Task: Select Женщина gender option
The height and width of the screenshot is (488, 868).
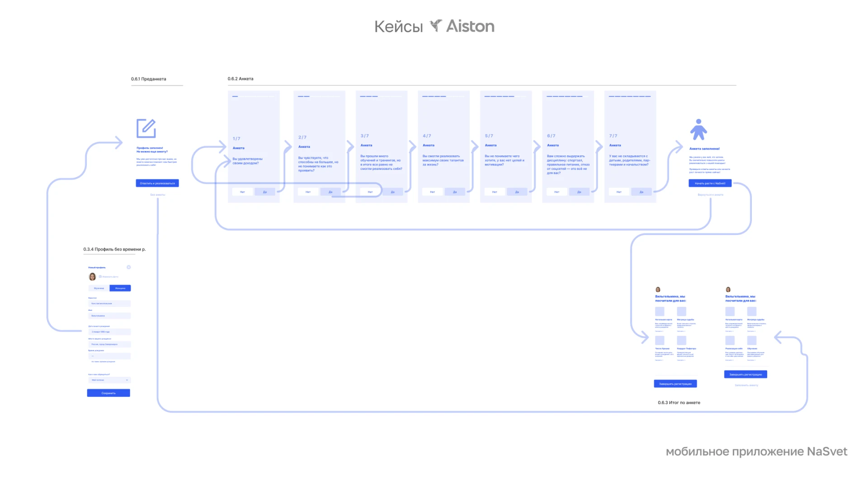Action: point(120,288)
